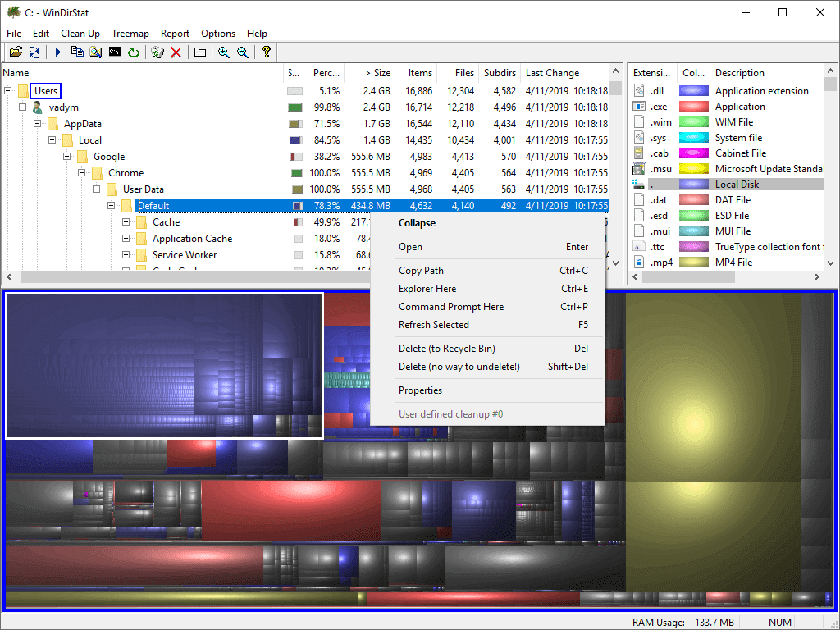The height and width of the screenshot is (630, 840).
Task: Sort by the Description column header
Action: click(766, 73)
